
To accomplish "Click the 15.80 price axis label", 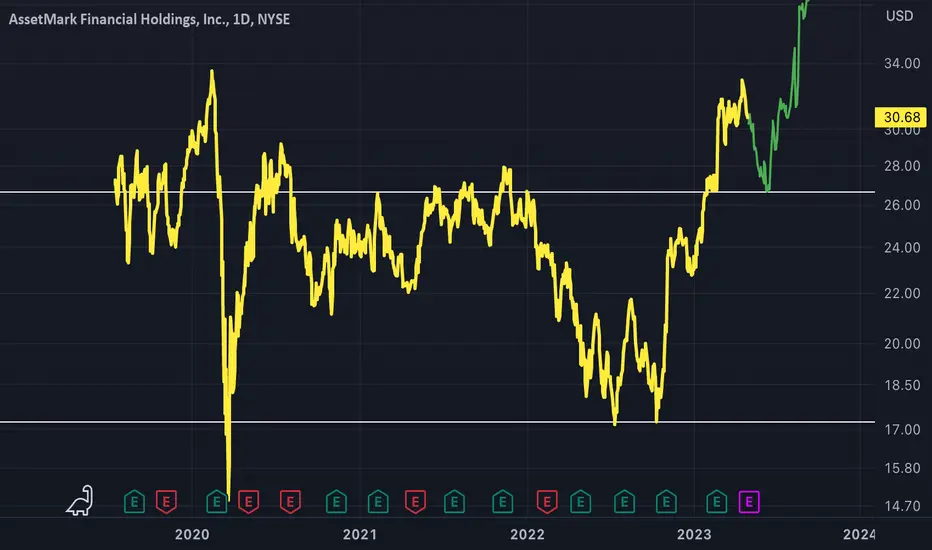I will [902, 469].
